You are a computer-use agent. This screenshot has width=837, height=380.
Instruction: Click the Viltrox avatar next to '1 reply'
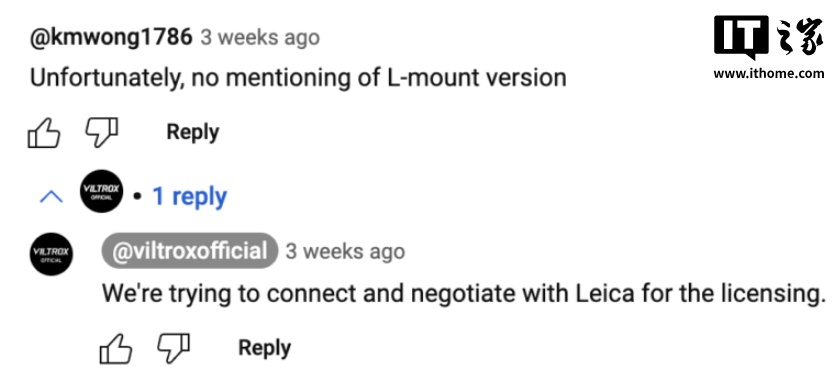tap(101, 192)
